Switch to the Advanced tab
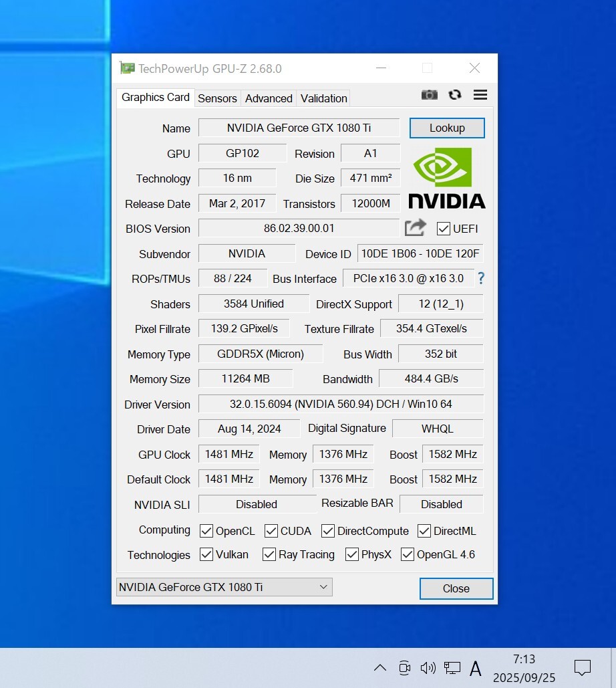 [269, 98]
